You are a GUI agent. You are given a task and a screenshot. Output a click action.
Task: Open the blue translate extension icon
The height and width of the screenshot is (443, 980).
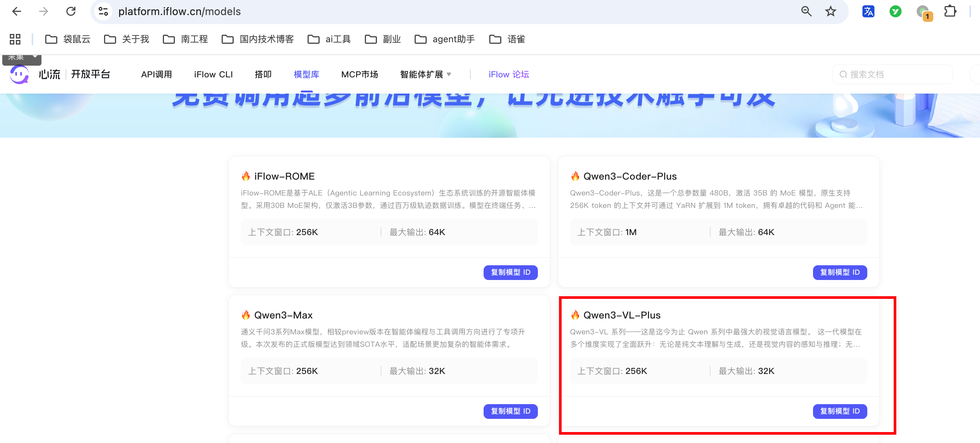[x=868, y=11]
